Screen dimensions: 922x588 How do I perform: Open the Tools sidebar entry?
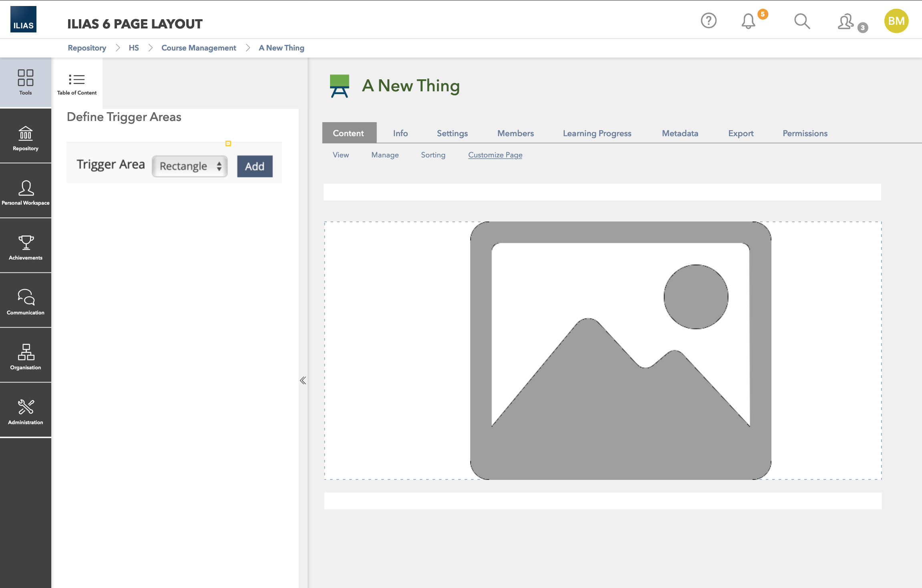click(x=25, y=82)
